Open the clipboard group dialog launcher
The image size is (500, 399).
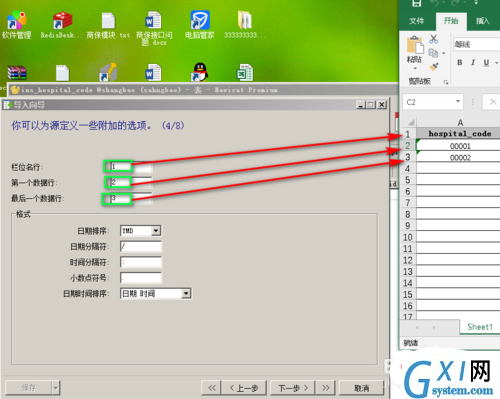tap(446, 82)
